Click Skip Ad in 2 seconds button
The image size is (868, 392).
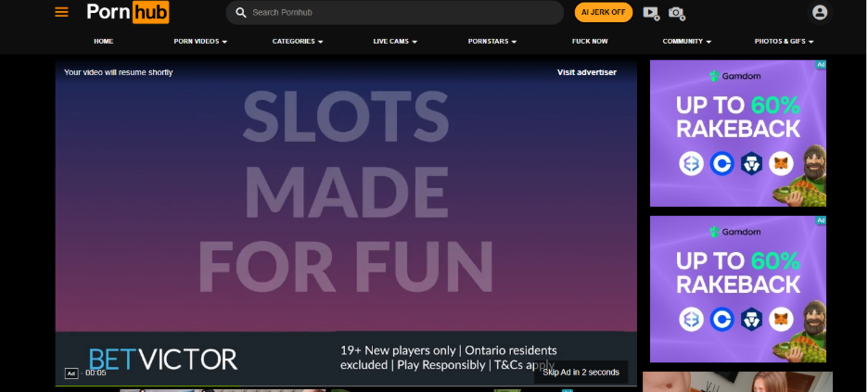[581, 373]
